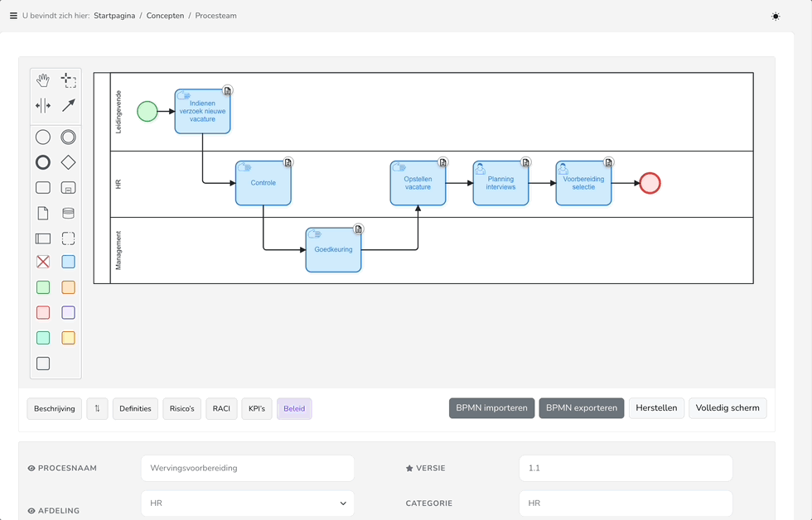Toggle the light/dark theme sun icon
This screenshot has height=520, width=812.
776,17
